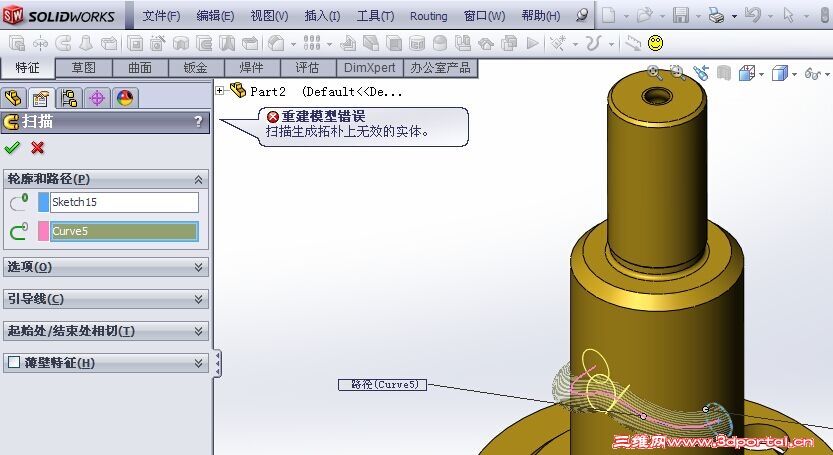Click the reference geometry tool icon
The image size is (833, 455).
click(x=557, y=43)
